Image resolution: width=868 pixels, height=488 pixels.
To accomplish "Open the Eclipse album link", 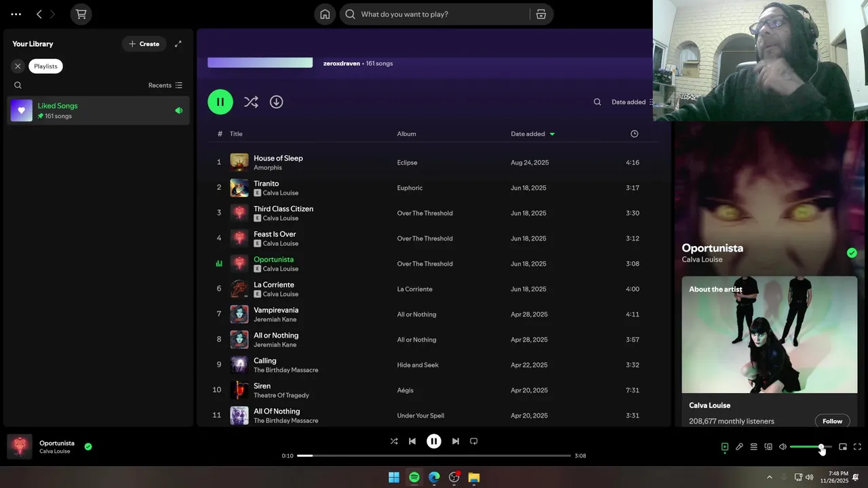I will point(407,163).
